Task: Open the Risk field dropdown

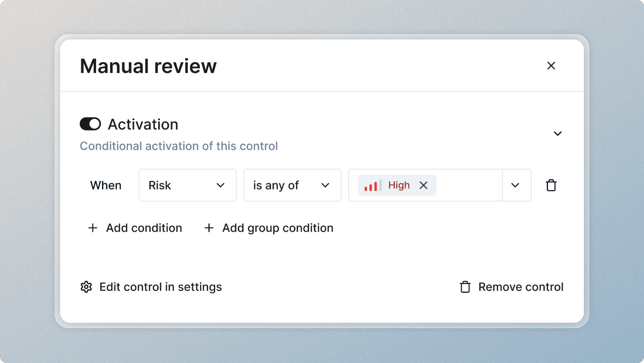Action: pyautogui.click(x=188, y=185)
